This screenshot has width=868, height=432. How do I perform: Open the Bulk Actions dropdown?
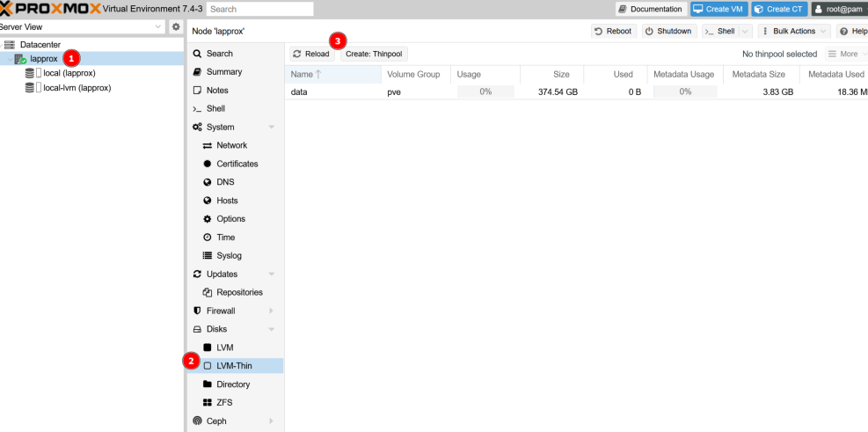tap(793, 32)
